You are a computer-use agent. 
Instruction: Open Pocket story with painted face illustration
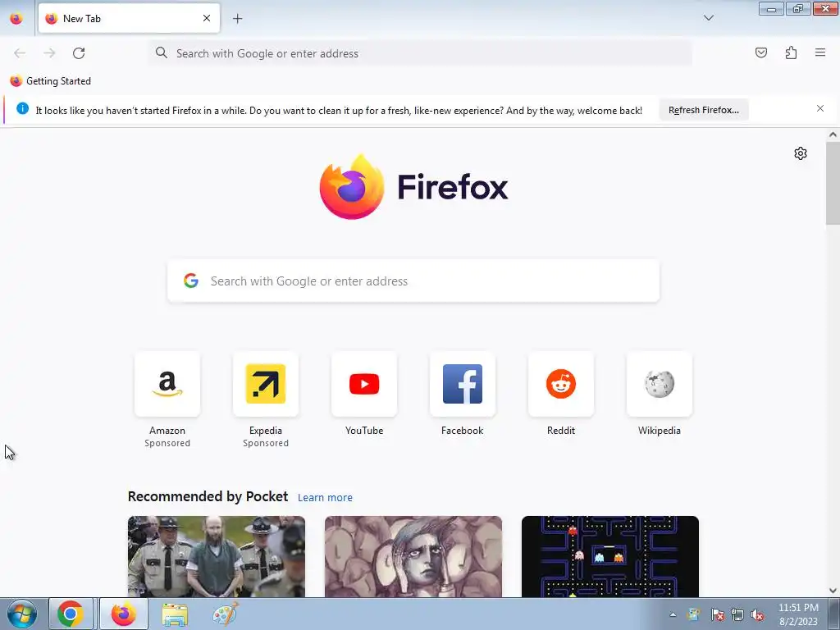tap(413, 556)
